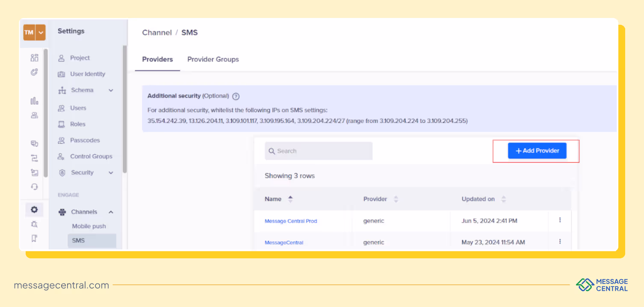Click the User Identity card icon
This screenshot has width=644, height=307.
[62, 74]
